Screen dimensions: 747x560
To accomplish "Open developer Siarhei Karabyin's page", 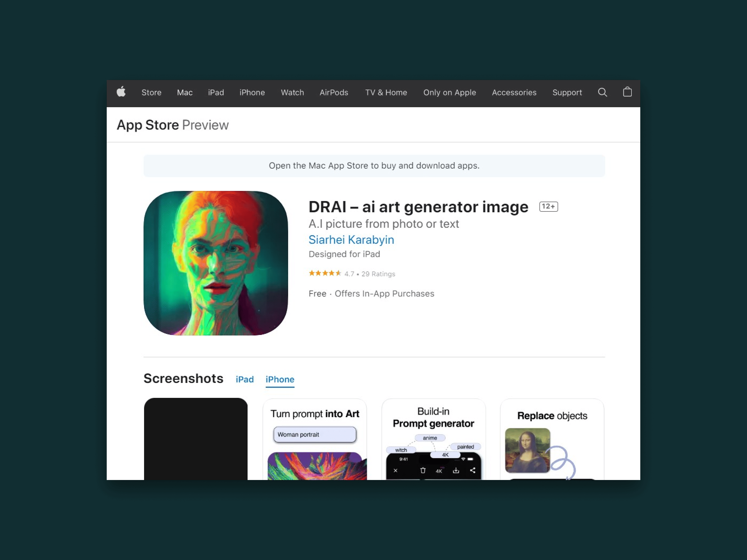I will tap(351, 240).
